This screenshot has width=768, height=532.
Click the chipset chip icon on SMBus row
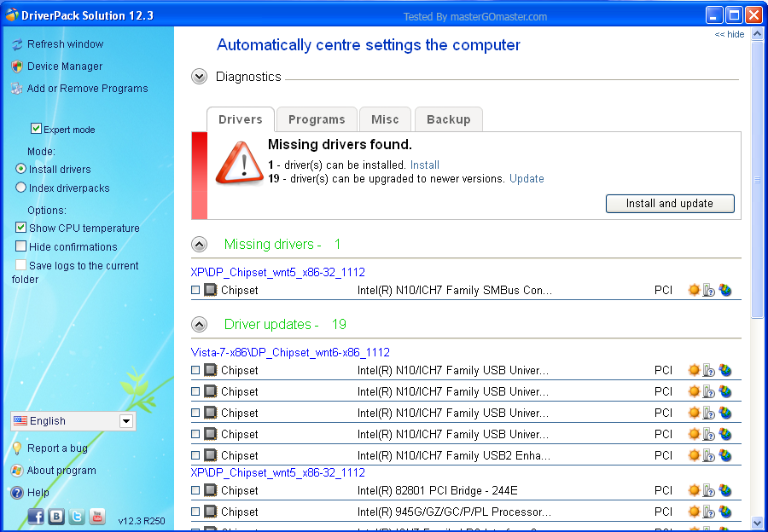(210, 290)
